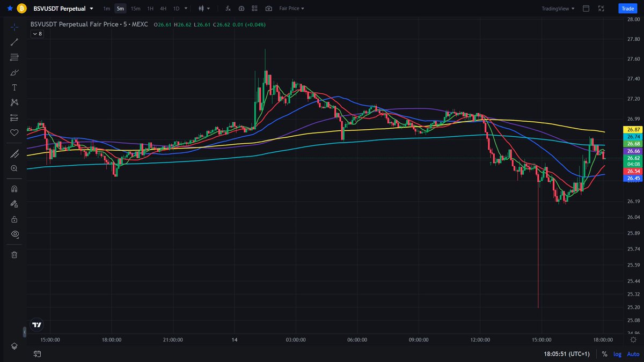
Task: Click the date 14 time axis label
Action: pos(235,339)
